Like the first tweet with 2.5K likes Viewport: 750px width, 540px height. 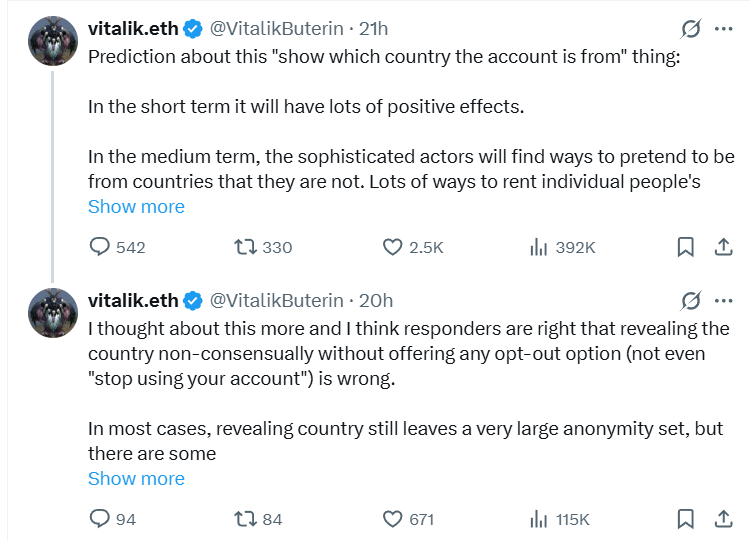(394, 247)
